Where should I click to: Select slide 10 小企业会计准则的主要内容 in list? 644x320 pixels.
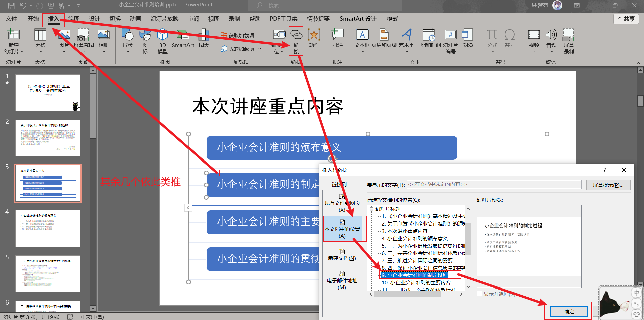416,282
